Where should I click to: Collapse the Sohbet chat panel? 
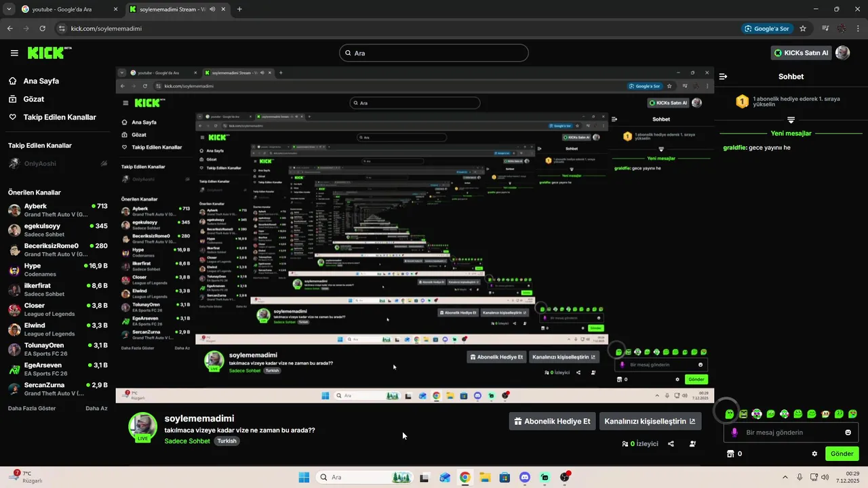pyautogui.click(x=724, y=77)
